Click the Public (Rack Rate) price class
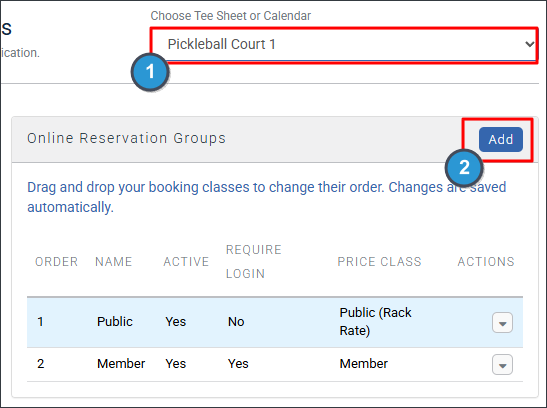This screenshot has height=408, width=547. point(375,322)
